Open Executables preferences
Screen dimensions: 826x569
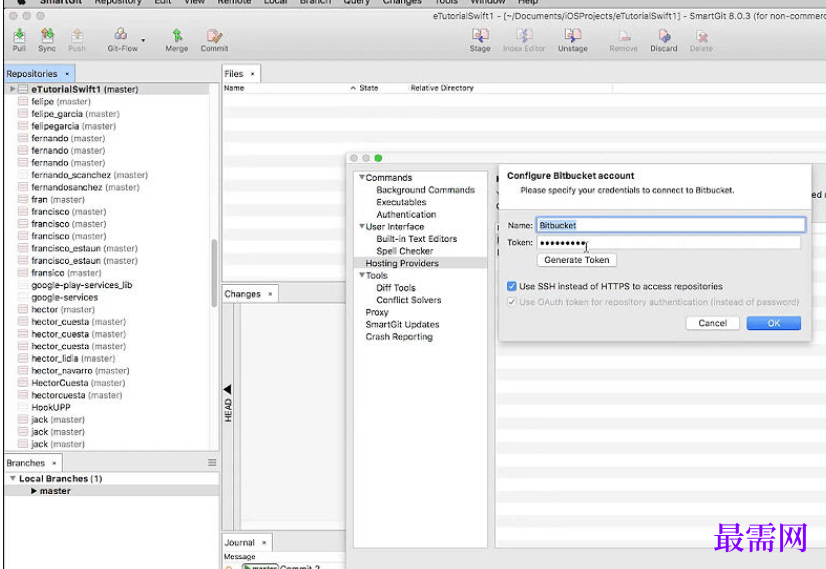tap(401, 202)
